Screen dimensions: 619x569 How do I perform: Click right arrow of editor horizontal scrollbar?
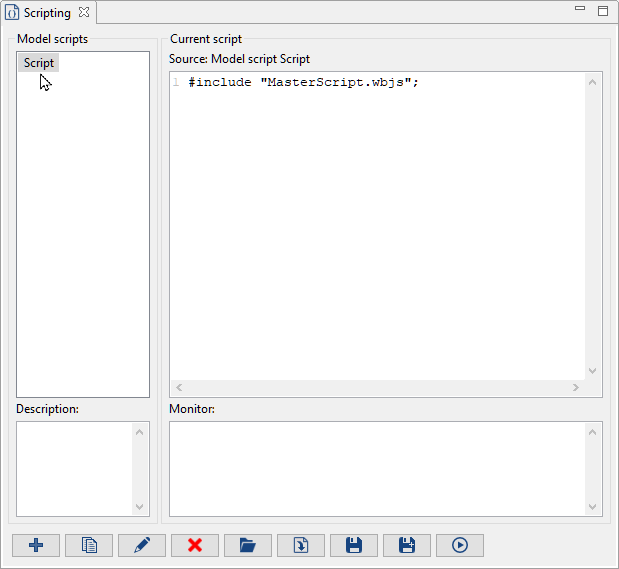click(576, 387)
